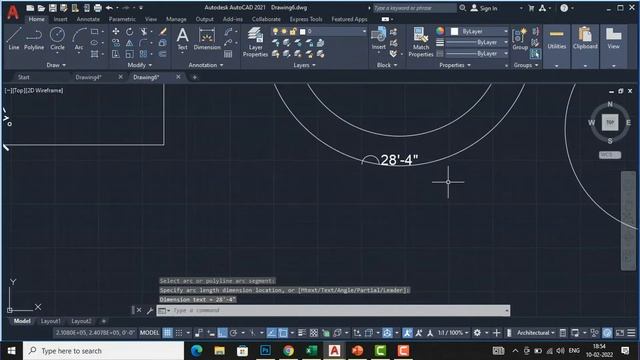Expand the Annotation panel
This screenshot has height=360, width=640.
[206, 65]
